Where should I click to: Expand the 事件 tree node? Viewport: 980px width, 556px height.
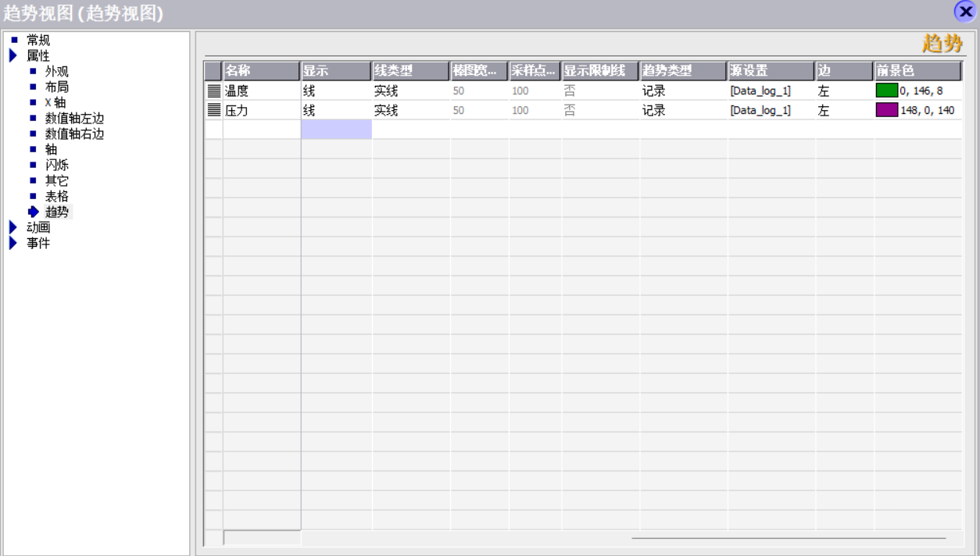(x=13, y=243)
